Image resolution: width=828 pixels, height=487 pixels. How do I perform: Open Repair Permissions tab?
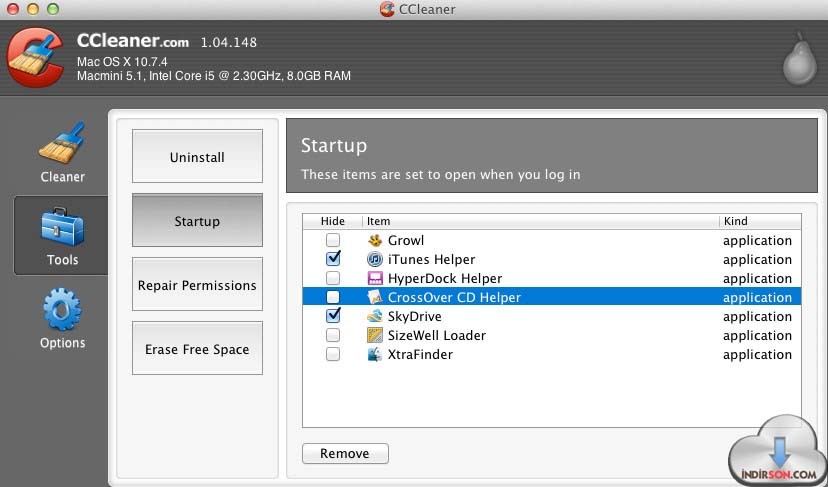coord(197,284)
